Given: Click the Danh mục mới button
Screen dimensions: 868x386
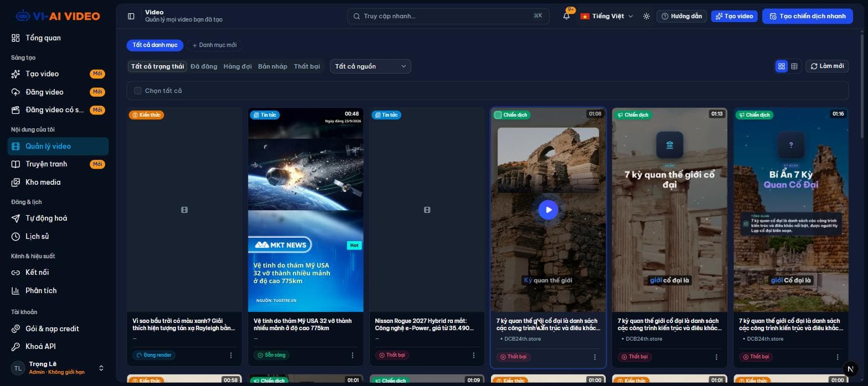Looking at the screenshot, I should pos(214,45).
